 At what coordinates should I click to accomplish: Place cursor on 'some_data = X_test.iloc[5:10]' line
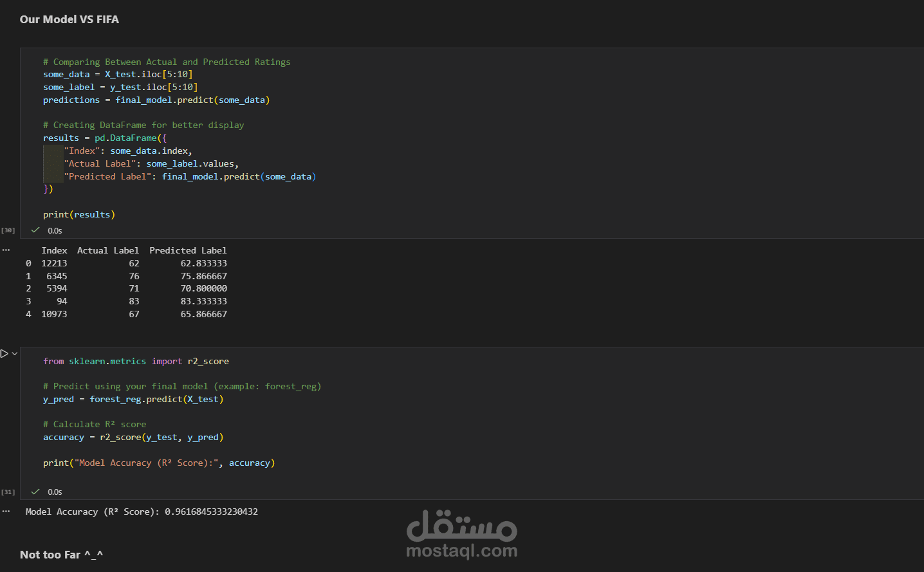118,75
